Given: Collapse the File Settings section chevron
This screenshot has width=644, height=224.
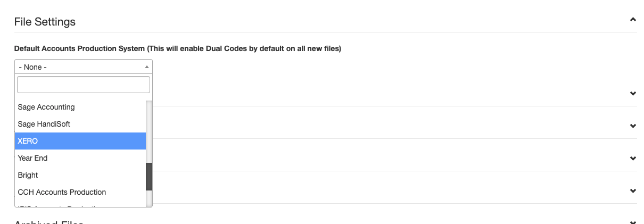Looking at the screenshot, I should point(633,20).
